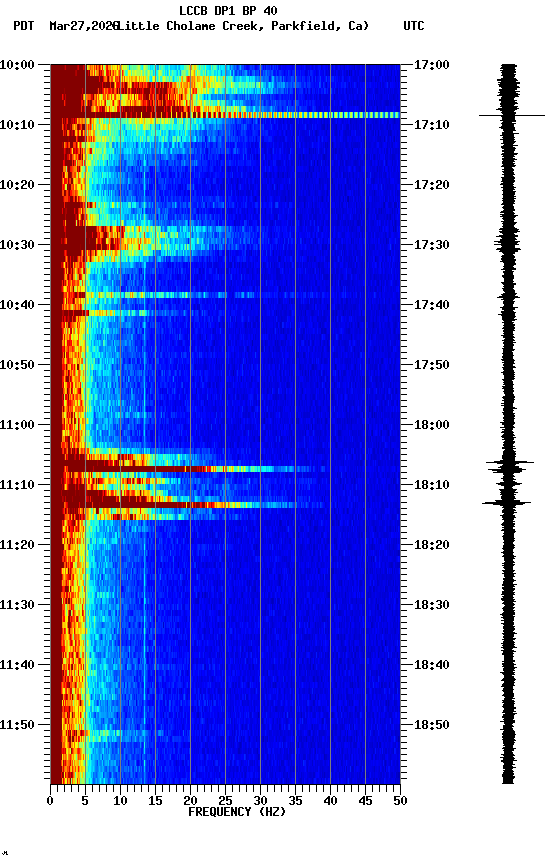
Task: Click the '17:40' UTC time label
Action: tap(432, 305)
